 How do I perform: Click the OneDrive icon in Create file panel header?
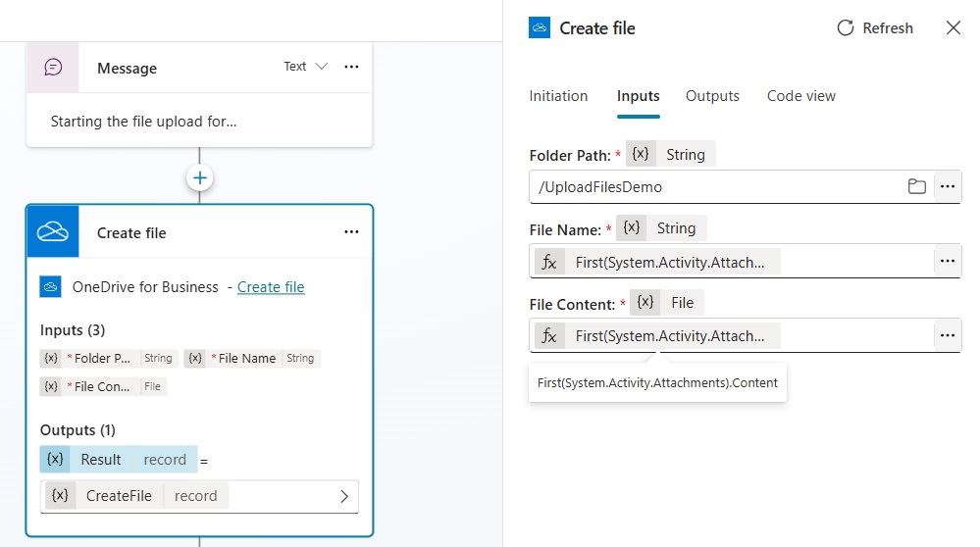point(540,28)
